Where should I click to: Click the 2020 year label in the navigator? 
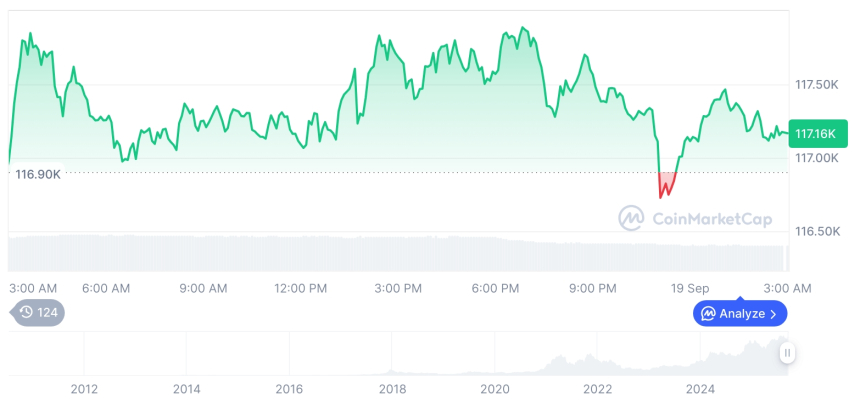[495, 389]
